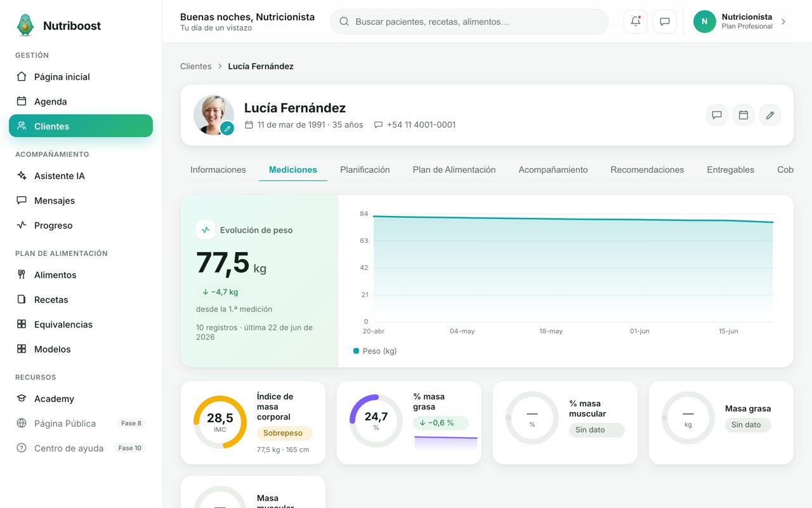Edit profile photo pencil badge
This screenshot has width=812, height=508.
227,129
